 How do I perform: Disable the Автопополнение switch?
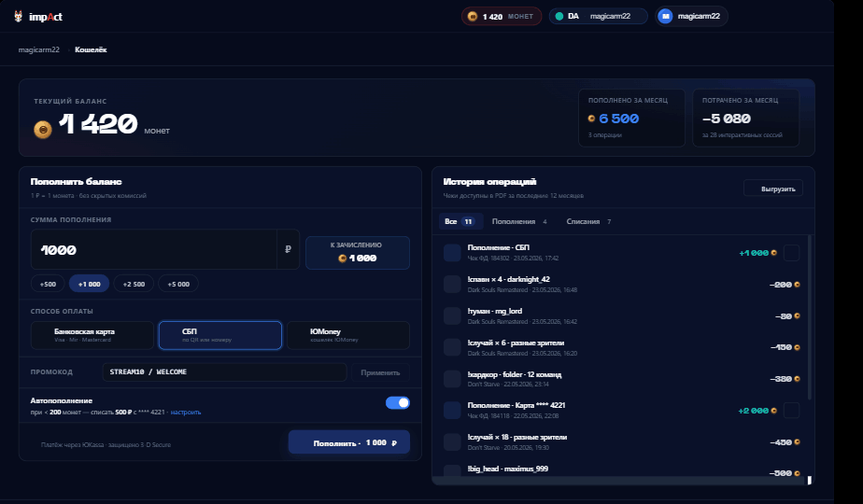397,403
